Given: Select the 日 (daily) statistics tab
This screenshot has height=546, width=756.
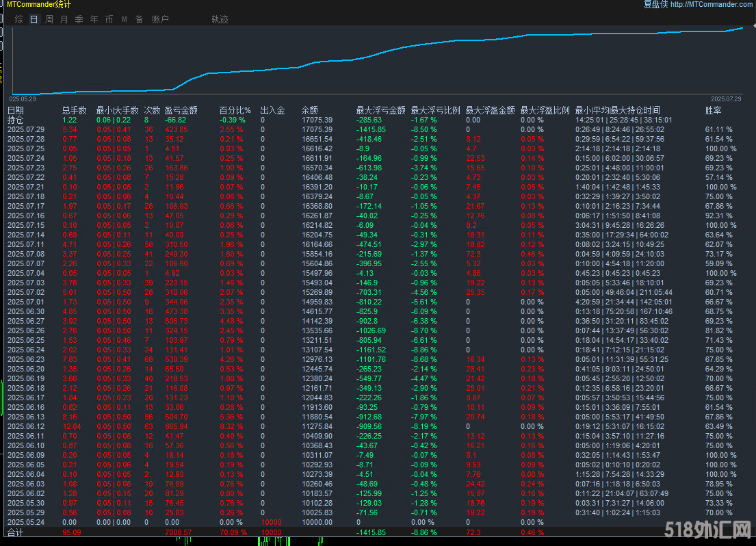Looking at the screenshot, I should pyautogui.click(x=34, y=20).
